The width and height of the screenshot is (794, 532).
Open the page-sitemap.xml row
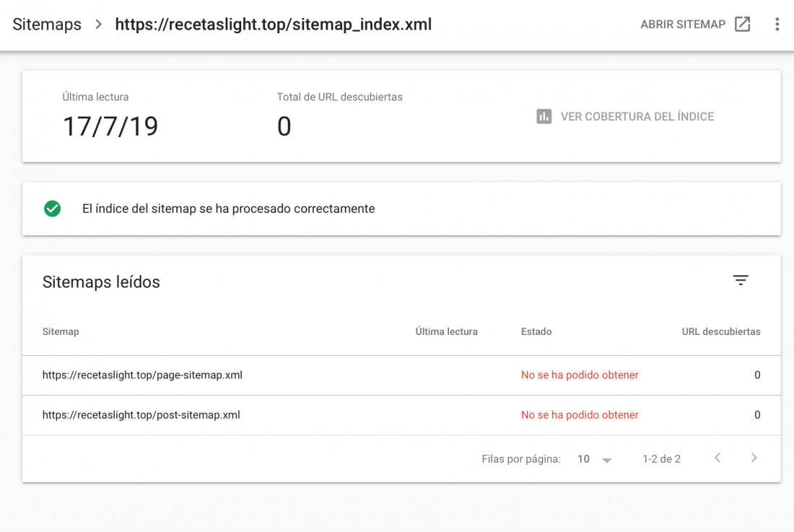[401, 375]
